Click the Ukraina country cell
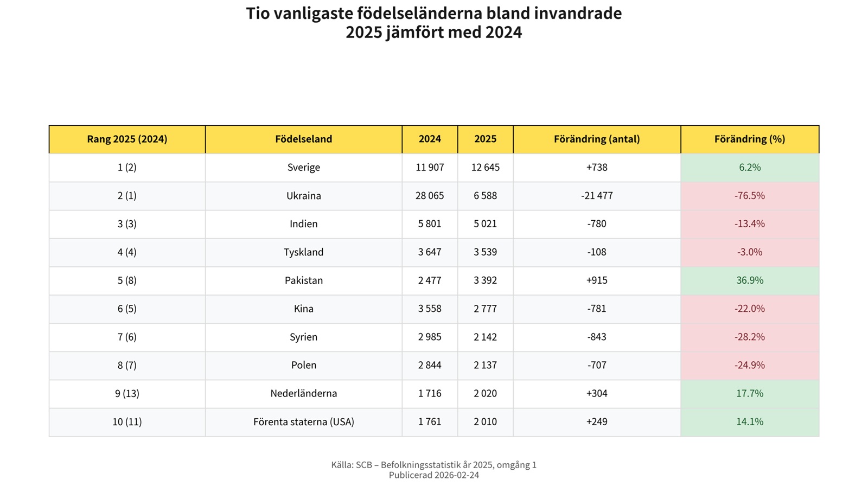868x486 pixels. pyautogui.click(x=303, y=195)
